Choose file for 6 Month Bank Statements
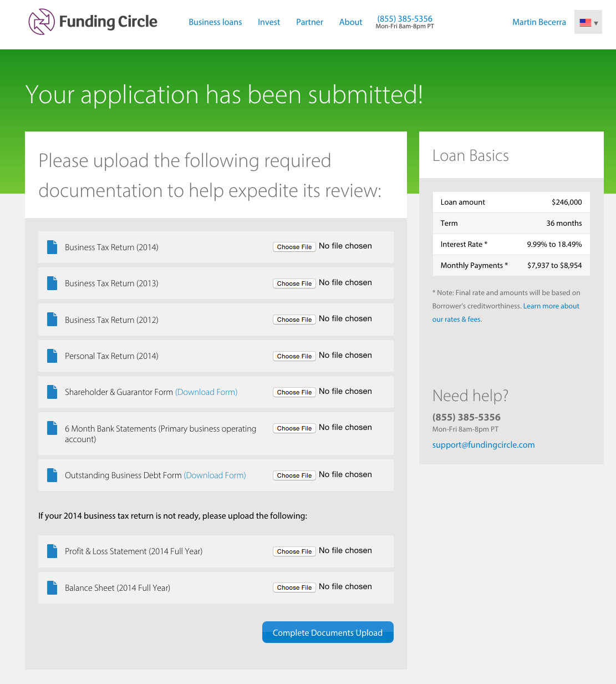616x684 pixels. (294, 428)
